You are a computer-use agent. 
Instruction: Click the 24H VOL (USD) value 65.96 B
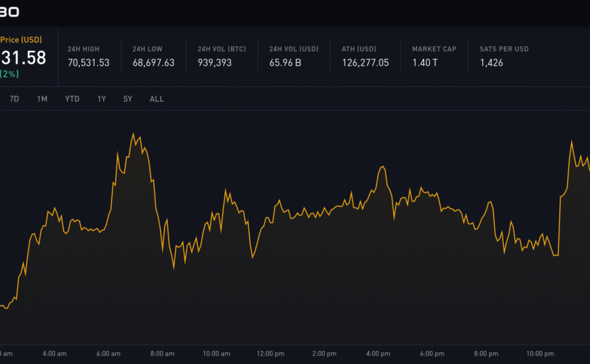[286, 63]
